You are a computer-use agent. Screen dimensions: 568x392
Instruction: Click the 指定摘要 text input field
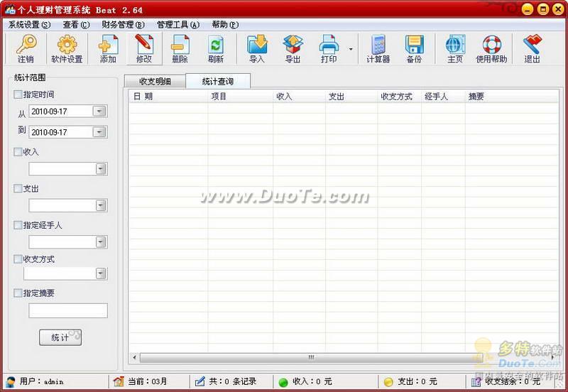coord(68,310)
